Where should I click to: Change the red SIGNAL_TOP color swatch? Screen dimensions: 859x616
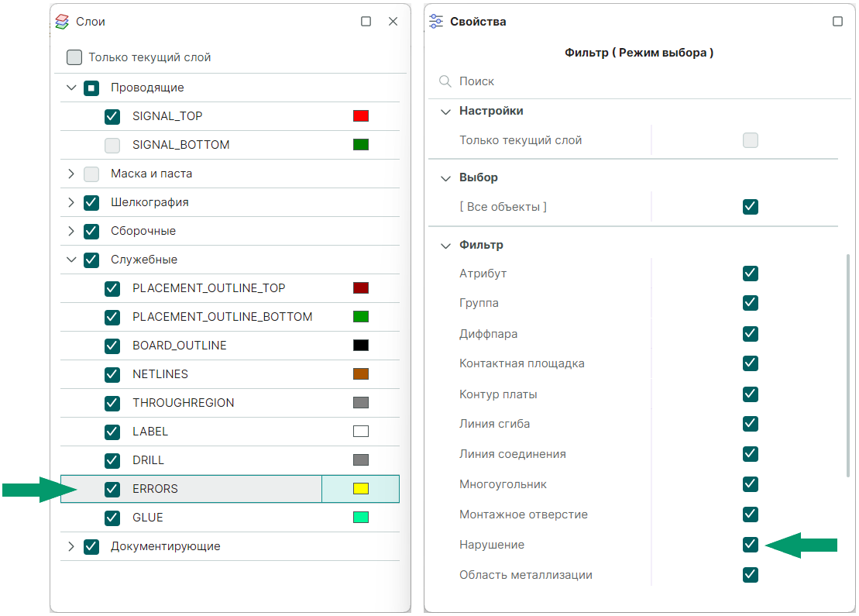pos(360,116)
